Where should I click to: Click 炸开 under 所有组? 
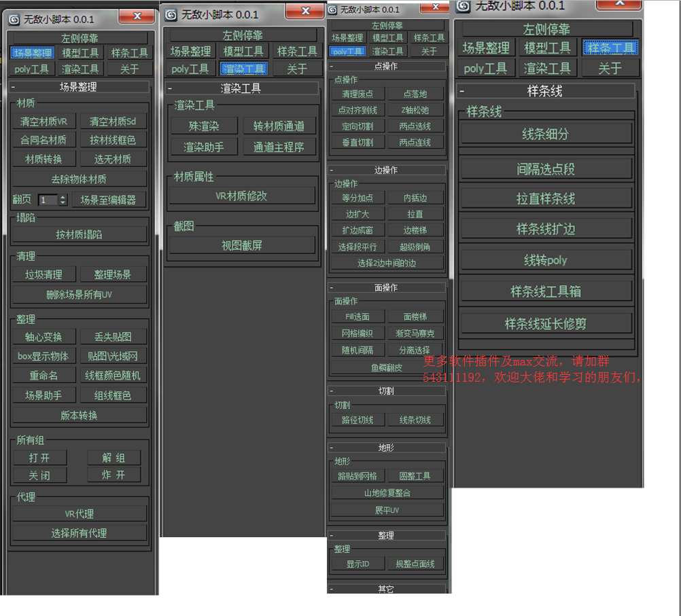click(x=113, y=475)
